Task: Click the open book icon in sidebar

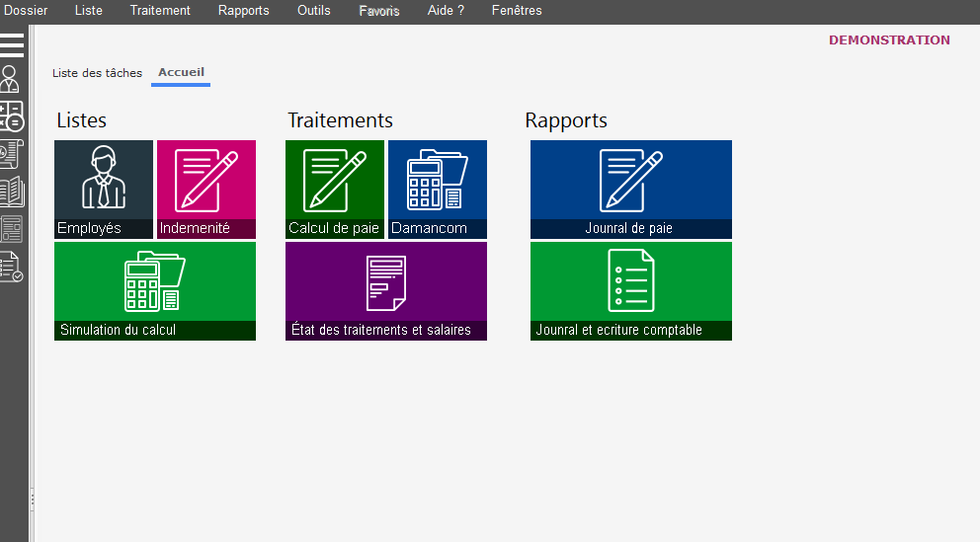Action: pos(11,191)
